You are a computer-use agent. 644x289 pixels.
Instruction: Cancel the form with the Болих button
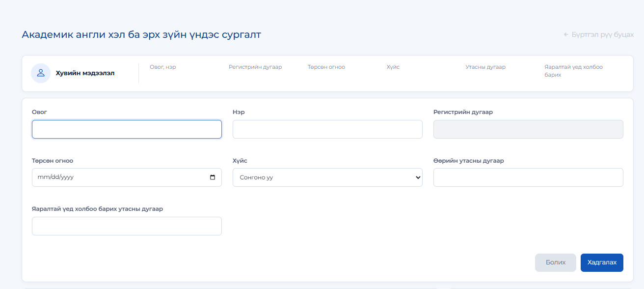point(556,262)
